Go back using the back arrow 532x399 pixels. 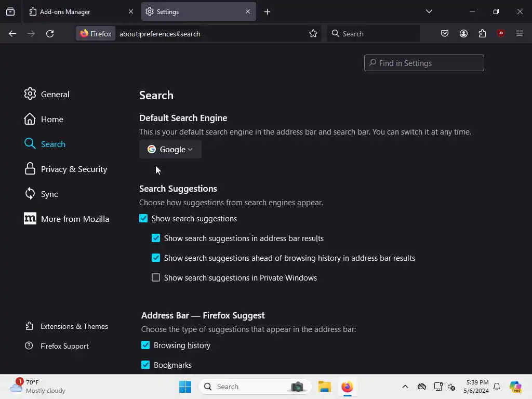[12, 34]
